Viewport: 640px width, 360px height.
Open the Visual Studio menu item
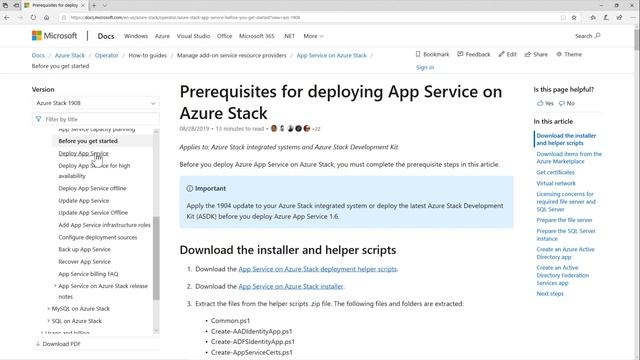tap(193, 36)
